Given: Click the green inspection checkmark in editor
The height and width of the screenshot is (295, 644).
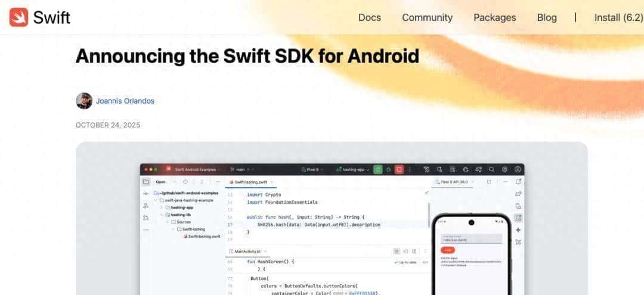Looking at the screenshot, I should click(426, 192).
